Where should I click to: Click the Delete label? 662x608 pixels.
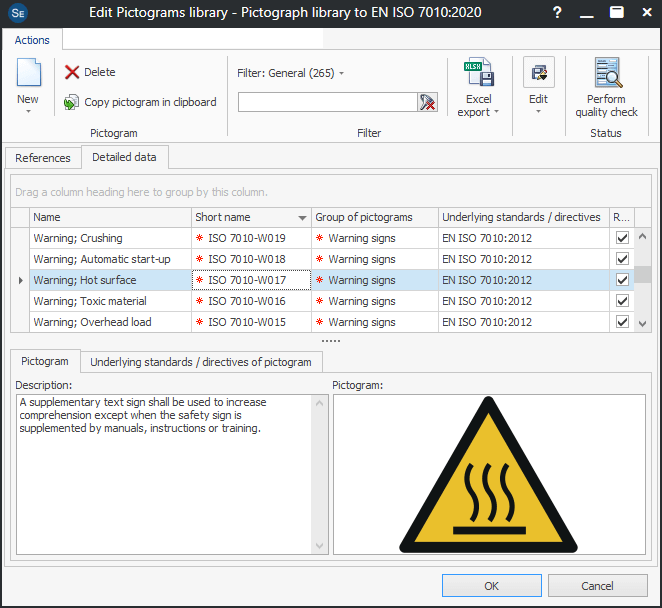coord(100,72)
